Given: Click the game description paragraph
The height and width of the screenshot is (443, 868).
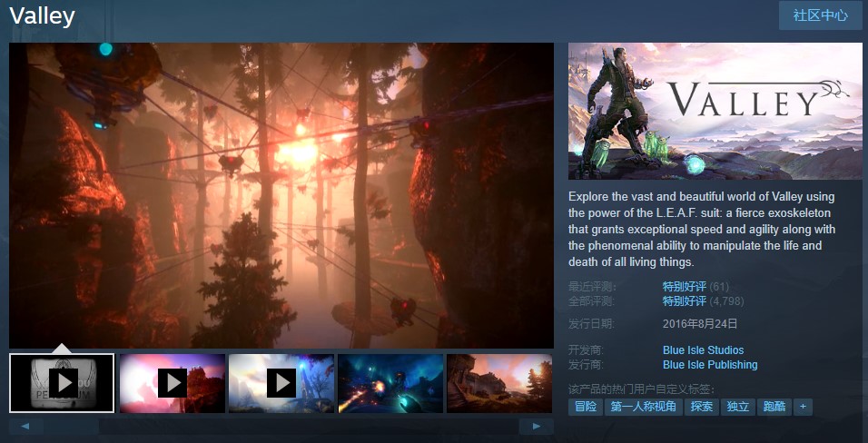Looking at the screenshot, I should click(703, 230).
